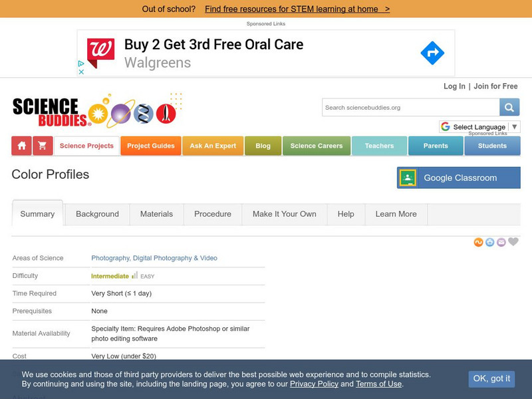Image resolution: width=532 pixels, height=399 pixels.
Task: Open the Project Guides menu
Action: 151,146
